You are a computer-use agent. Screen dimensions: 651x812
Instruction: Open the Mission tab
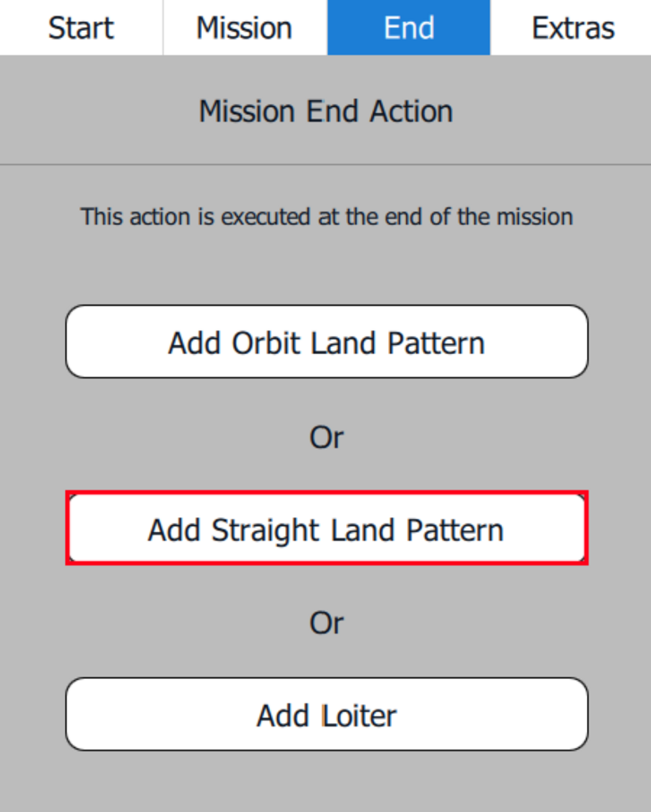245,28
